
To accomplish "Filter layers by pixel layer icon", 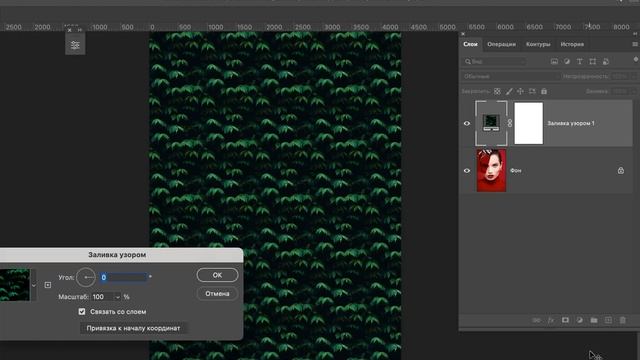I will (x=554, y=62).
